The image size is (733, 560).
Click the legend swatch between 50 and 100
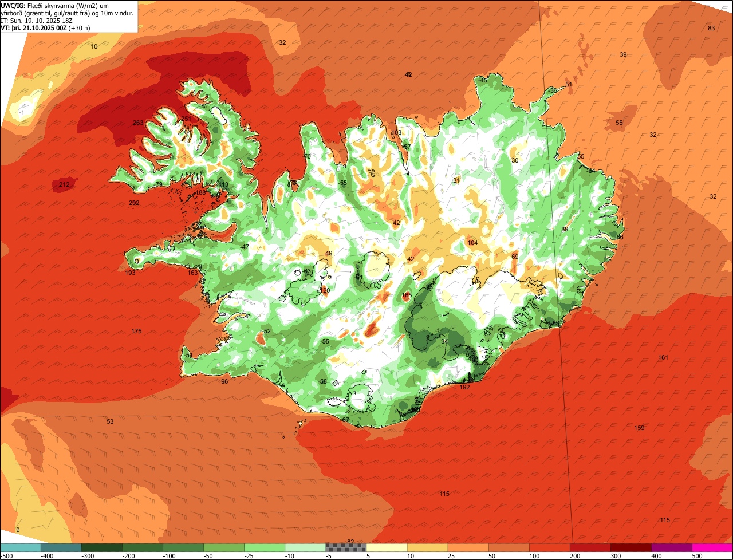(x=509, y=547)
